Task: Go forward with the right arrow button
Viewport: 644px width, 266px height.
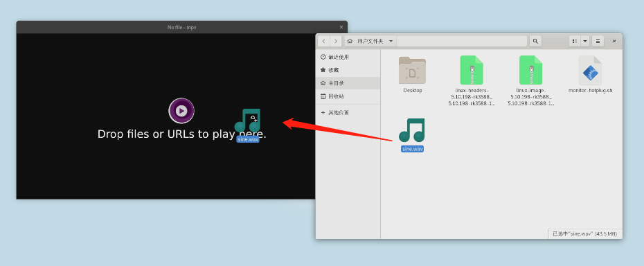Action: click(x=336, y=41)
